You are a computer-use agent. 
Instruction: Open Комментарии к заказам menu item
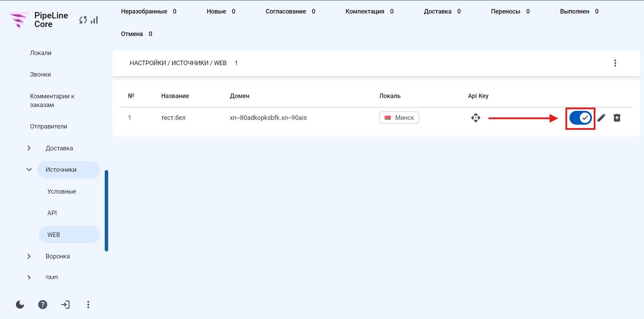pyautogui.click(x=52, y=100)
